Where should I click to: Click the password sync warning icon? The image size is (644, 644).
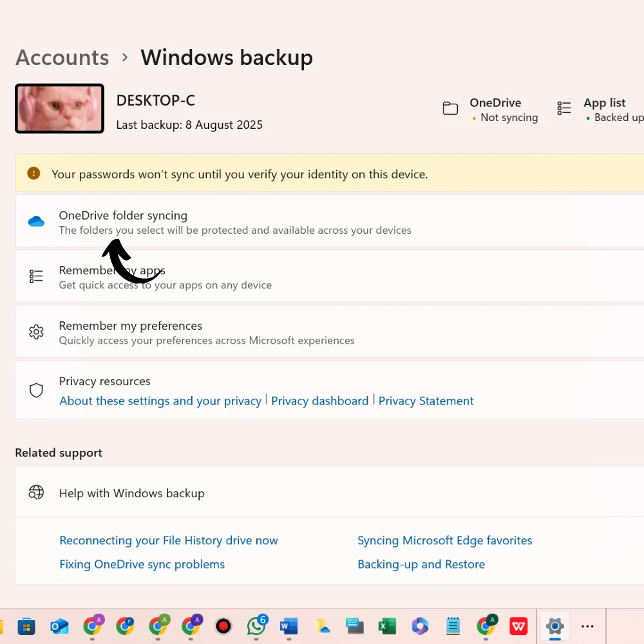click(x=33, y=173)
